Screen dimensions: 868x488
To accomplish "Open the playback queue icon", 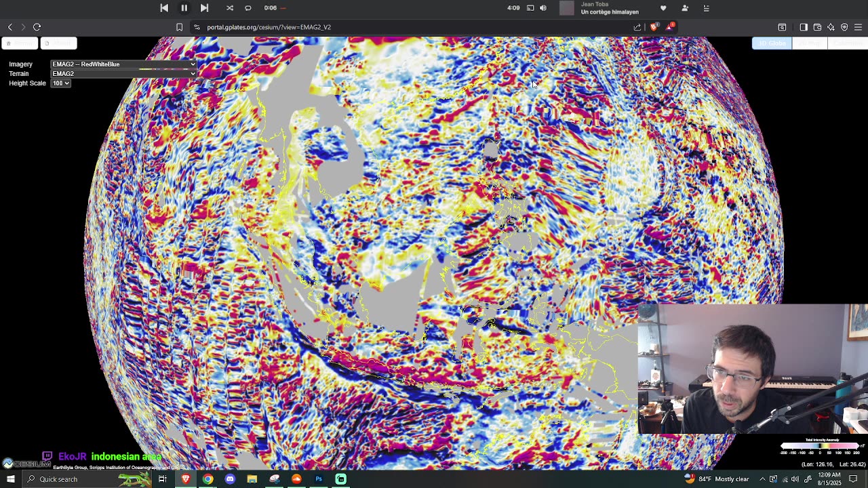I will 707,8.
